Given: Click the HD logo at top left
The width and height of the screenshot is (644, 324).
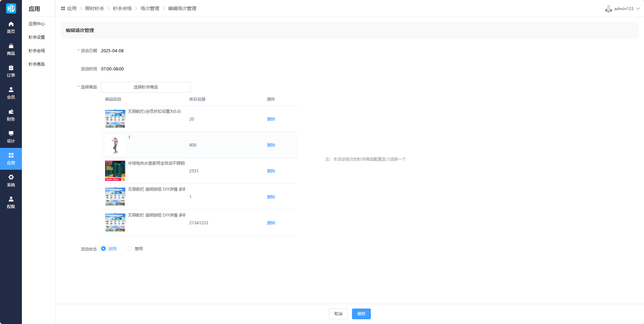Looking at the screenshot, I should tap(11, 8).
